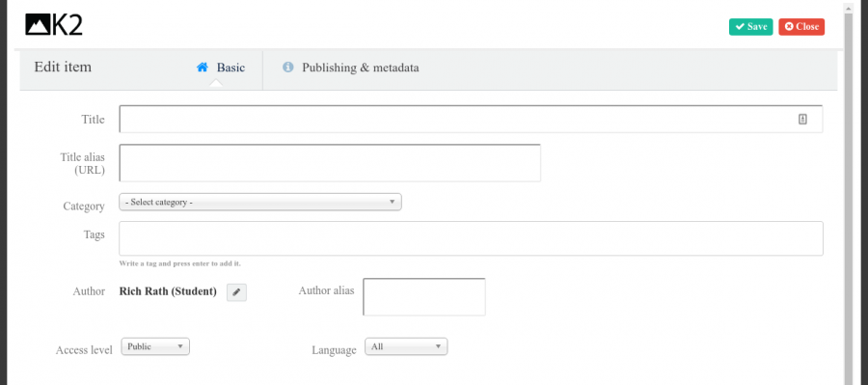Screen dimensions: 868x385
Task: Switch to the Basic tab
Action: coord(221,68)
